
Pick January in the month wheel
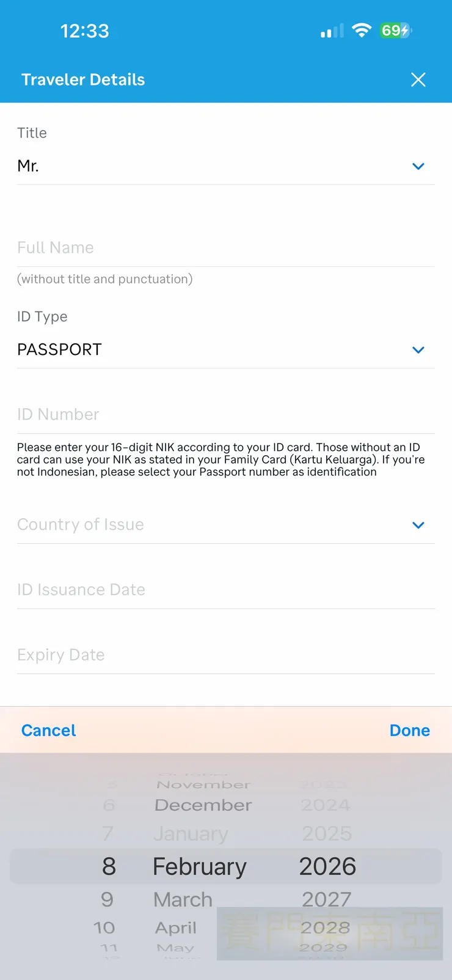191,834
